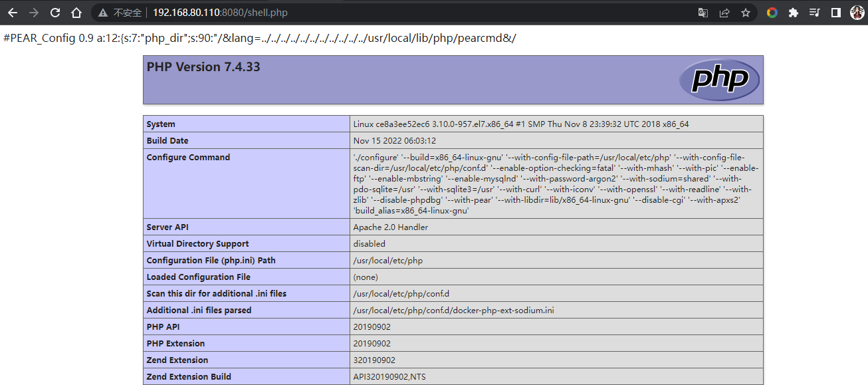Click the PHP API 20190902 value

pos(372,327)
